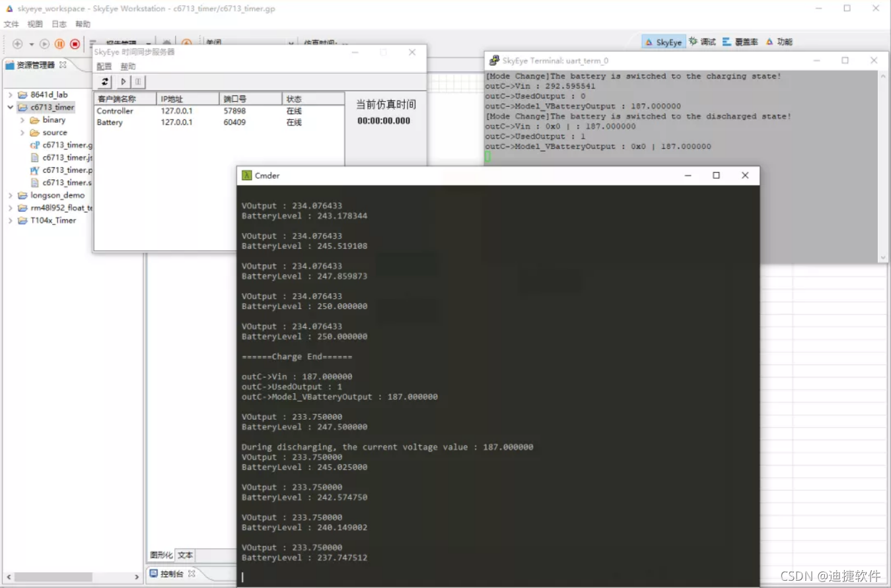The height and width of the screenshot is (588, 891).
Task: Close the 资源管理器 view tab
Action: click(63, 65)
